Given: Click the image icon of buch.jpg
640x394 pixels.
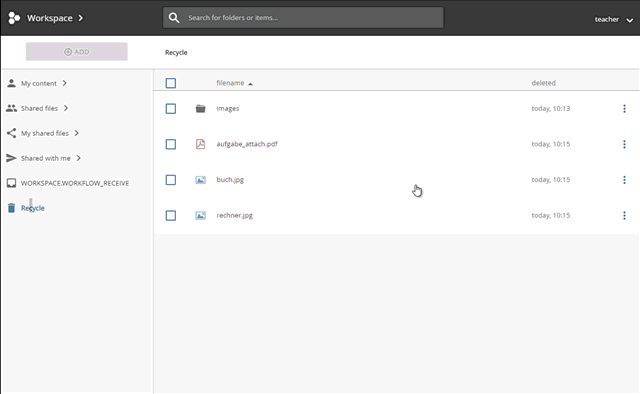Looking at the screenshot, I should click(200, 180).
